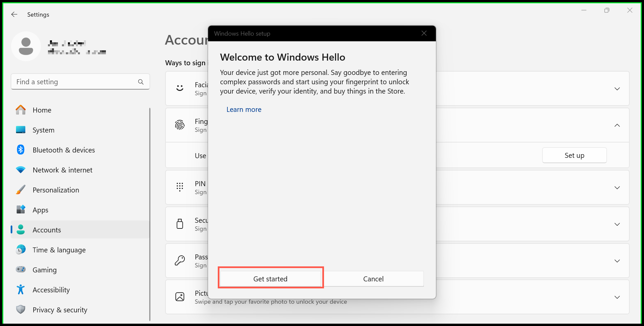The height and width of the screenshot is (326, 644).
Task: Click the facial recognition smiley icon
Action: coord(180,89)
